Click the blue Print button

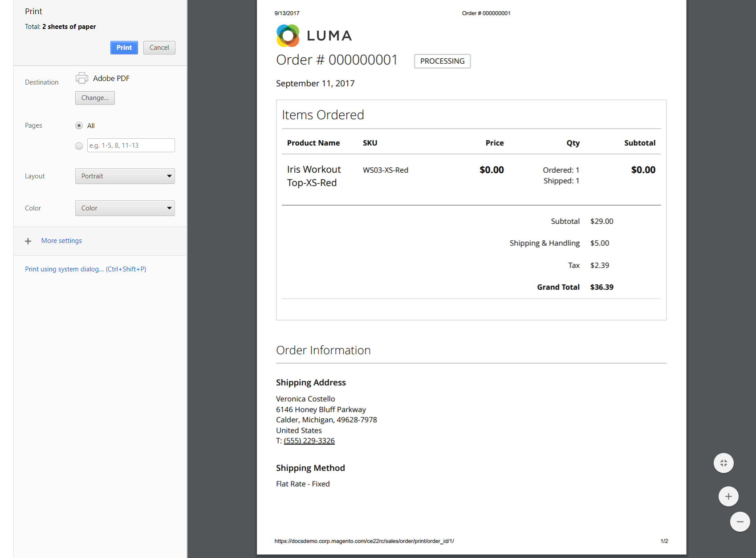point(124,48)
